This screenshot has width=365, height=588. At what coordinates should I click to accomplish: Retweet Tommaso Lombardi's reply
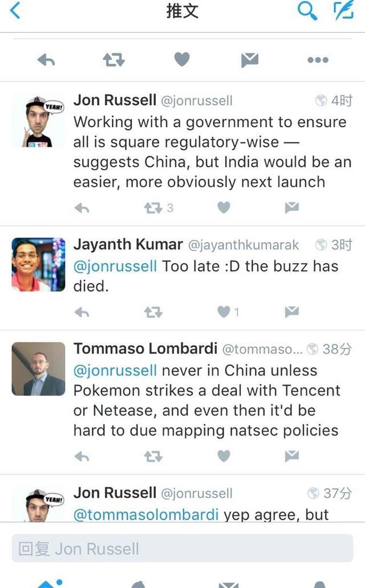click(x=152, y=457)
